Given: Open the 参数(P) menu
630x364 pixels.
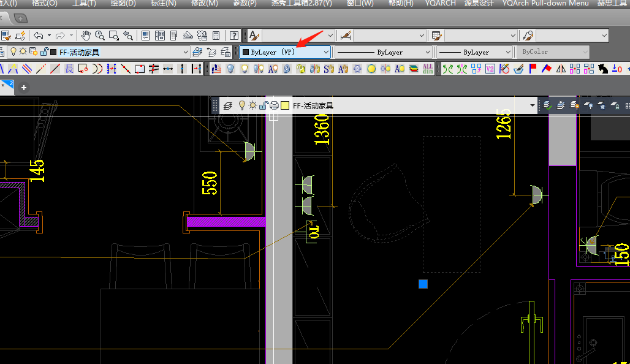Looking at the screenshot, I should pos(245,3).
